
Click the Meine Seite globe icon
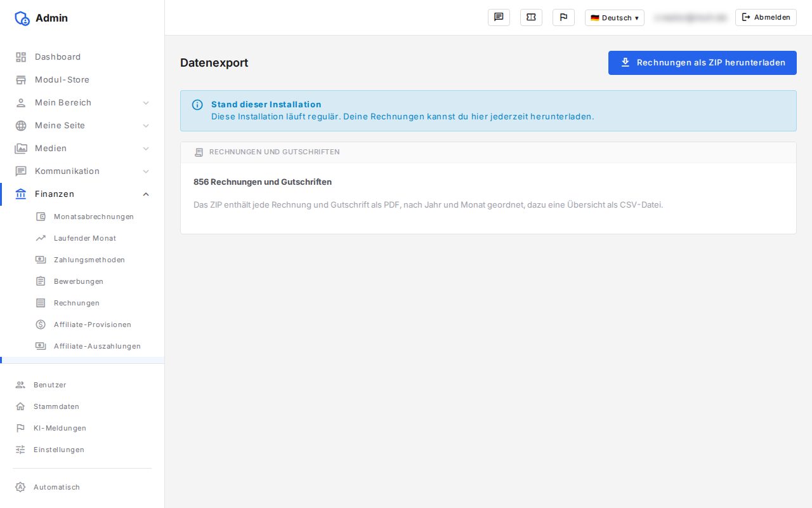point(21,126)
